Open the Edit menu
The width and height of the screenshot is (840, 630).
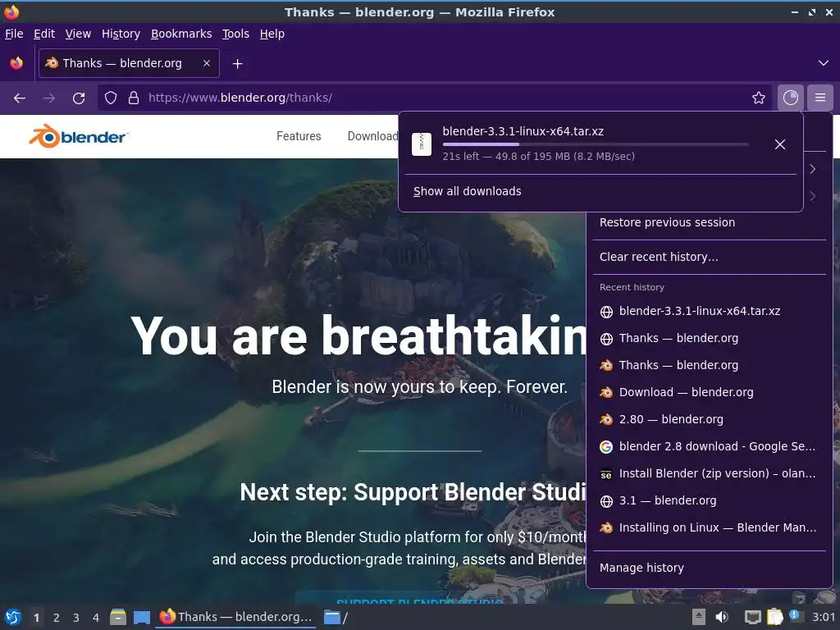tap(44, 34)
